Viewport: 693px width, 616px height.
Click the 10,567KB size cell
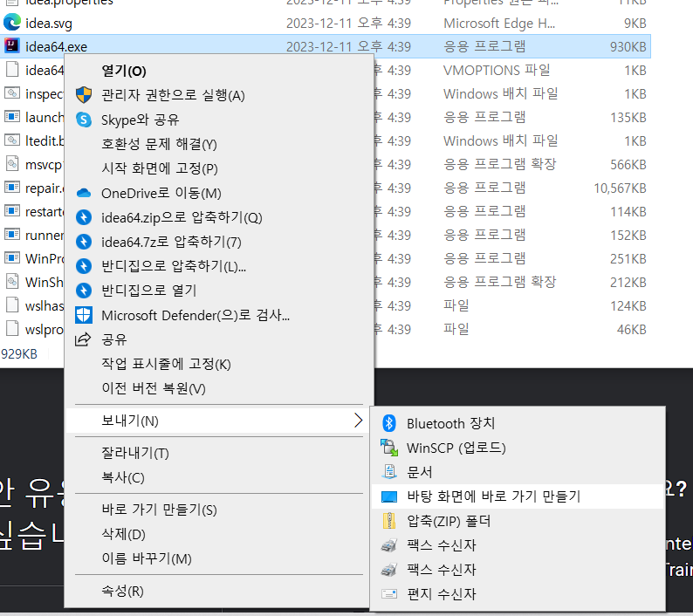[620, 188]
